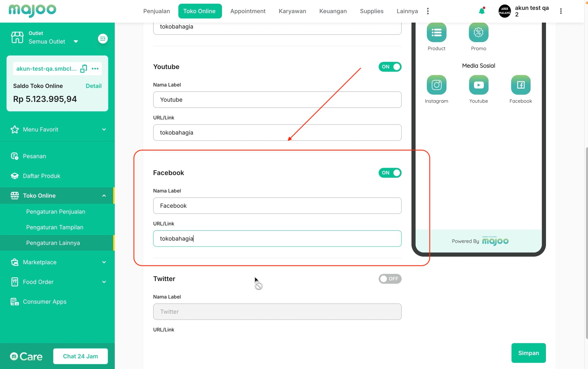Turn off the Facebook toggle
The image size is (588, 369).
(x=390, y=173)
